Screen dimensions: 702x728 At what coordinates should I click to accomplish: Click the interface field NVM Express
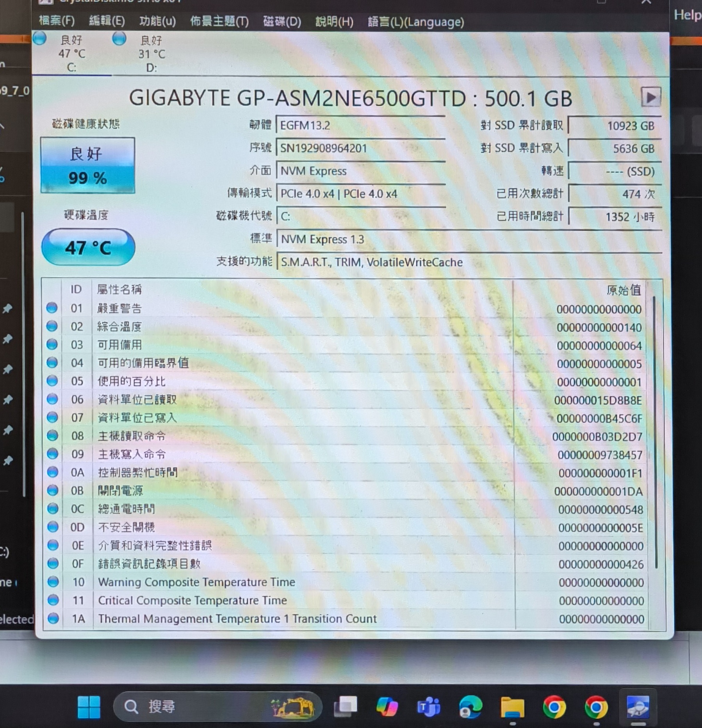pyautogui.click(x=360, y=171)
